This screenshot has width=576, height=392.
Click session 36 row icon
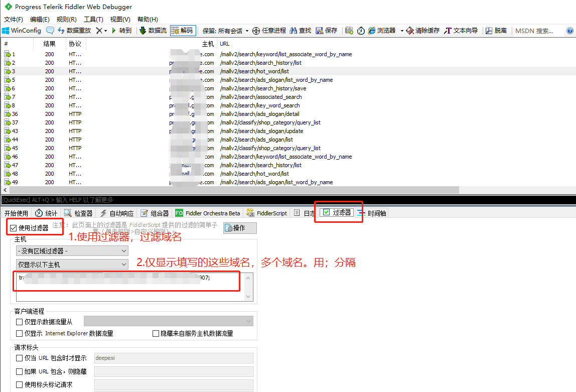click(8, 114)
